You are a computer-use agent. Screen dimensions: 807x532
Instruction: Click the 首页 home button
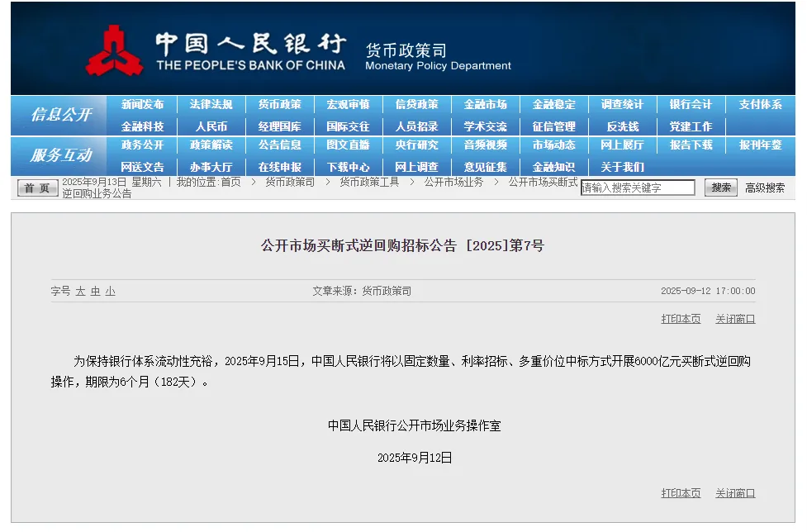point(38,188)
